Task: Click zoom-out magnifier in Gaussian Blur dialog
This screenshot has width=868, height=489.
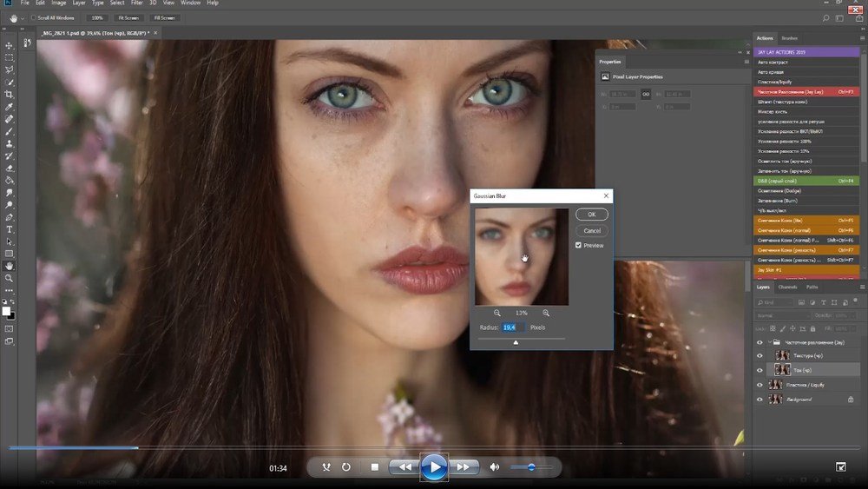Action: click(x=497, y=313)
